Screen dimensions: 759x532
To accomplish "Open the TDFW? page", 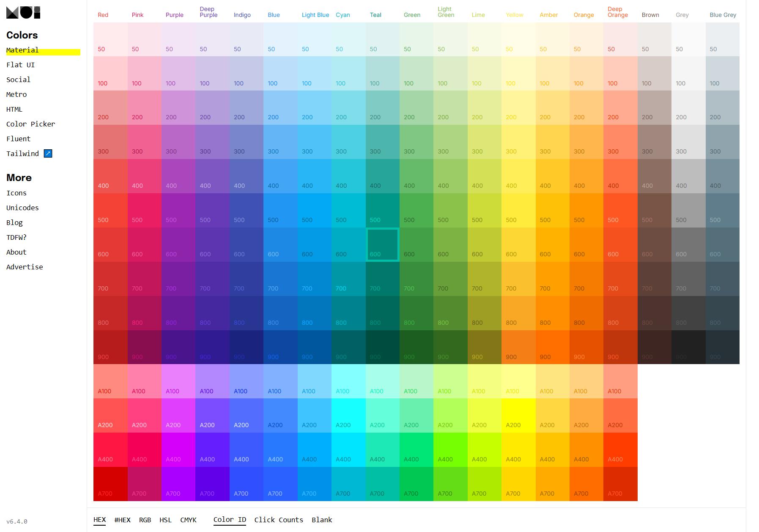I will point(16,237).
